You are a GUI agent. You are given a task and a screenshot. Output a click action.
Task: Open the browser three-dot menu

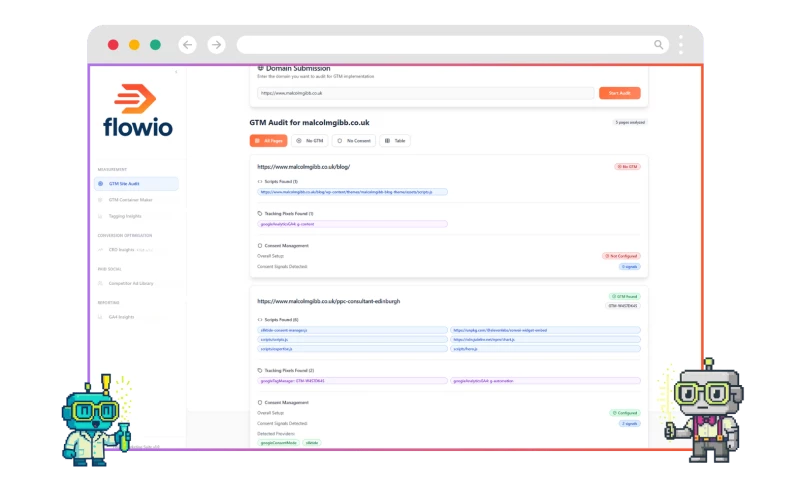(681, 45)
